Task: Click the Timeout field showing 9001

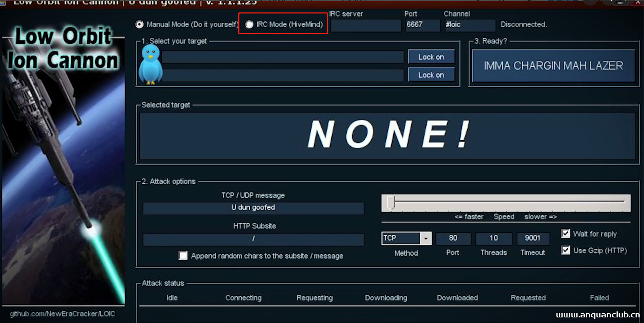Action: [533, 238]
